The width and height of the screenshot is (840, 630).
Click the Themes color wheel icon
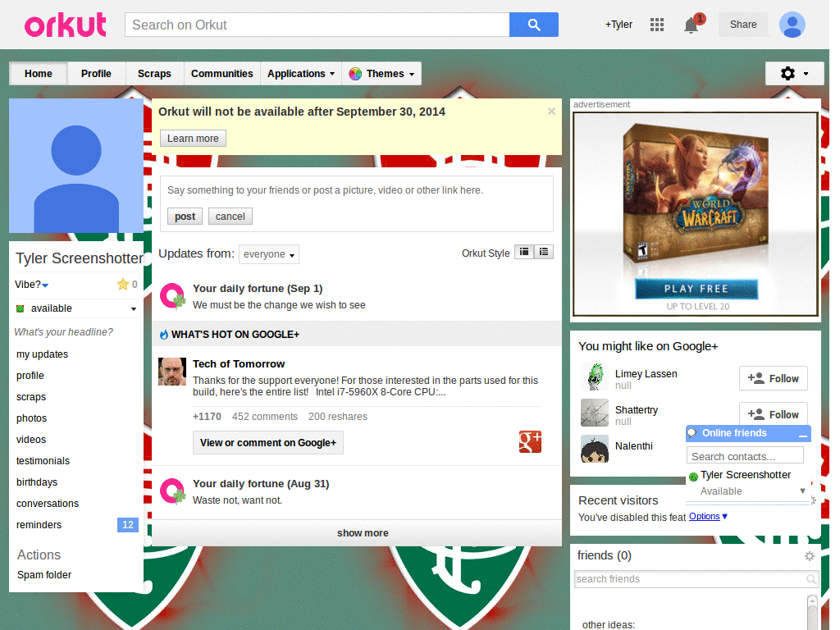(x=354, y=74)
